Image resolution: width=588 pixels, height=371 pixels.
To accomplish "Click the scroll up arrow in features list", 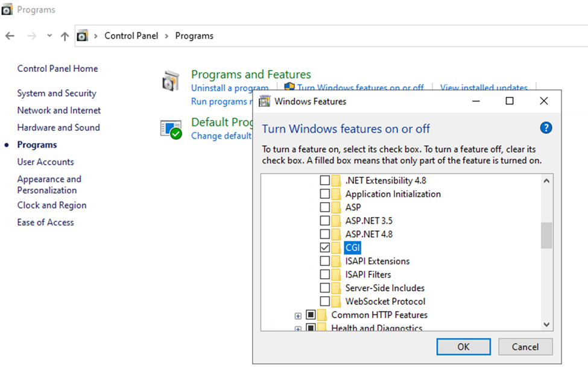I will pyautogui.click(x=546, y=181).
